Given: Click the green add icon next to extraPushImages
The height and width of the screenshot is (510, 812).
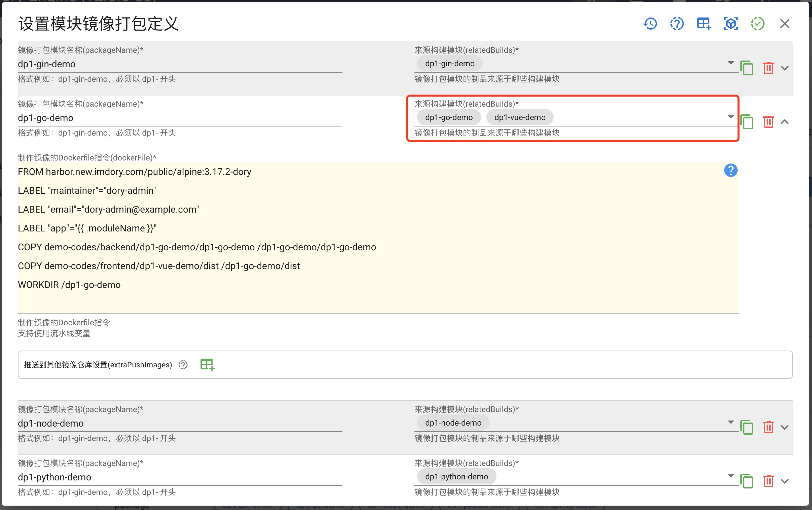Looking at the screenshot, I should click(207, 364).
